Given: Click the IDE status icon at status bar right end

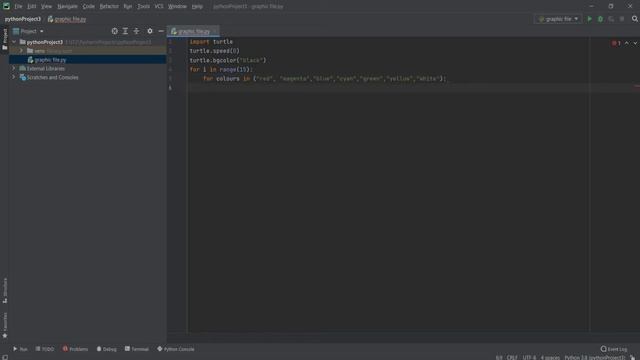Looking at the screenshot, I should click(x=633, y=357).
